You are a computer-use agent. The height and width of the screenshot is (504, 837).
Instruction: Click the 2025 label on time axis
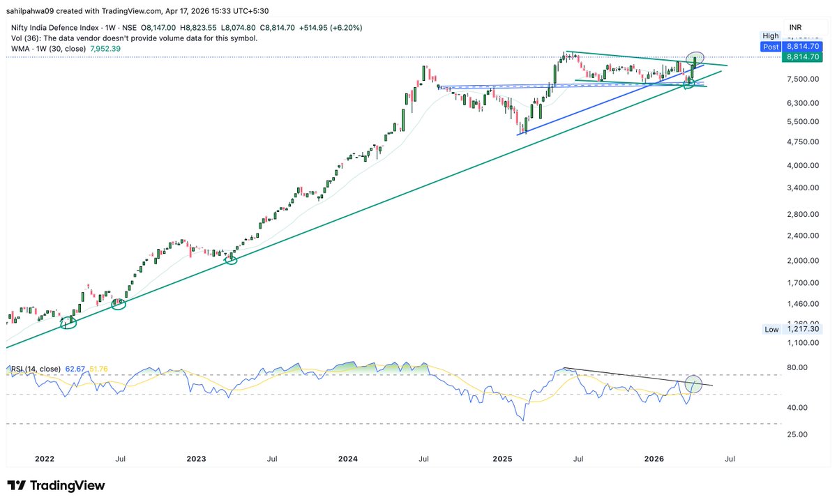click(502, 459)
